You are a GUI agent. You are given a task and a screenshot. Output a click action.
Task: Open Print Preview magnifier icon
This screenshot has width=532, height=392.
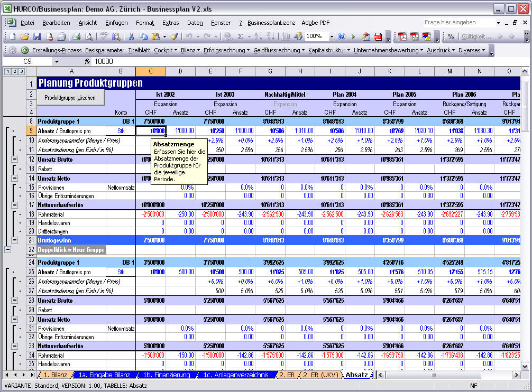click(x=88, y=36)
